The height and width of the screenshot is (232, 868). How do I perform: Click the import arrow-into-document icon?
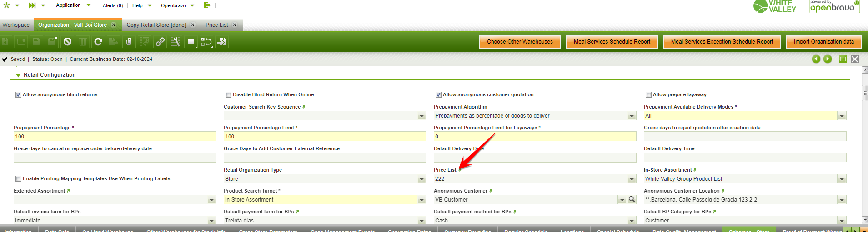tap(222, 42)
